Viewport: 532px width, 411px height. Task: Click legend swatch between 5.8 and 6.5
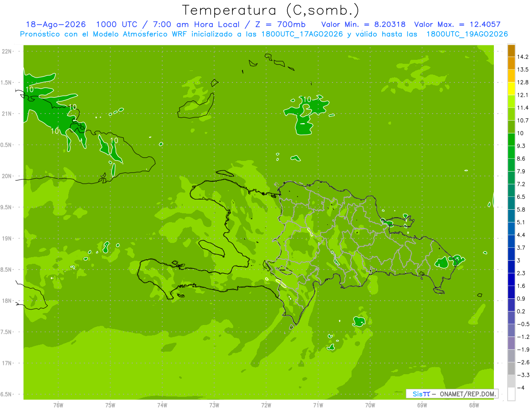pos(511,203)
